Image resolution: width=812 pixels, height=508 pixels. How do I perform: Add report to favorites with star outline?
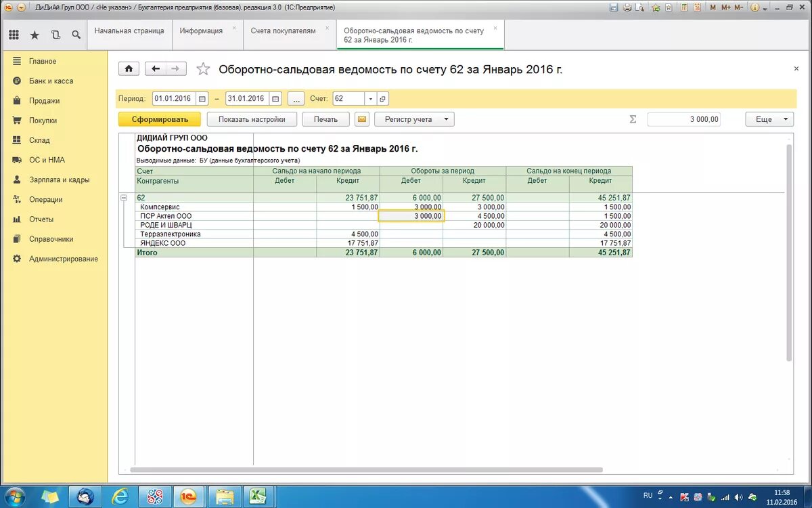coord(202,68)
